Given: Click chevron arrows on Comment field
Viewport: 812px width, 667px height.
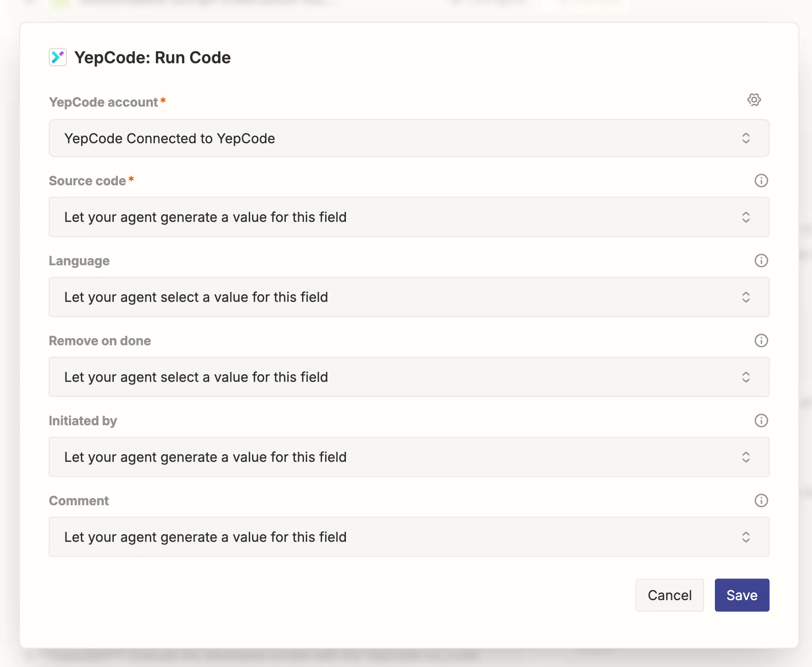Looking at the screenshot, I should pos(746,537).
